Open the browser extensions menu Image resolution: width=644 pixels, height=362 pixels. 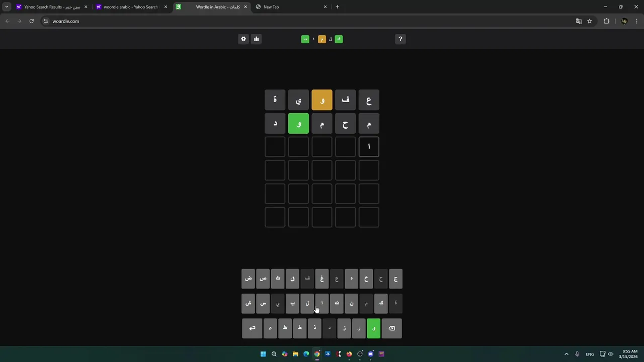tap(606, 21)
